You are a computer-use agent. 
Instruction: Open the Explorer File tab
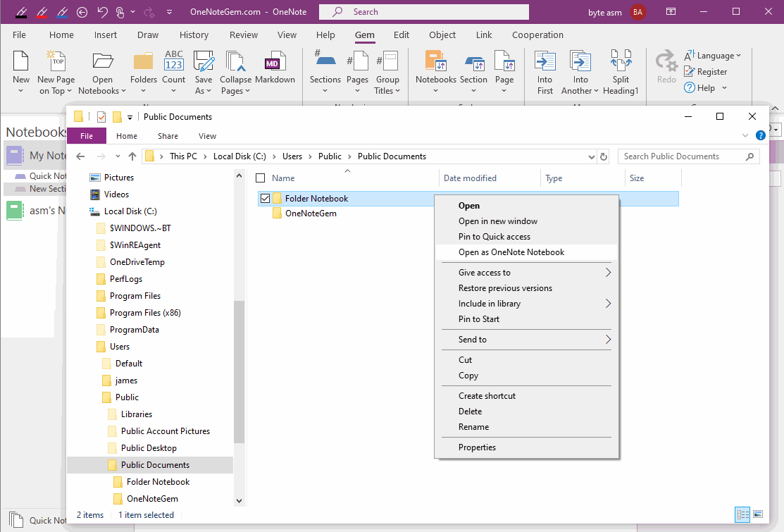[x=87, y=136]
